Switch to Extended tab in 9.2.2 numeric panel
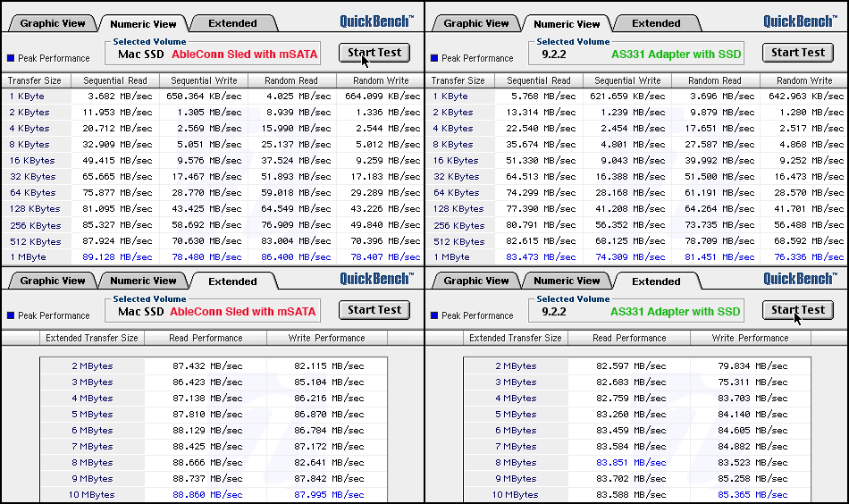The image size is (849, 504). coord(656,23)
